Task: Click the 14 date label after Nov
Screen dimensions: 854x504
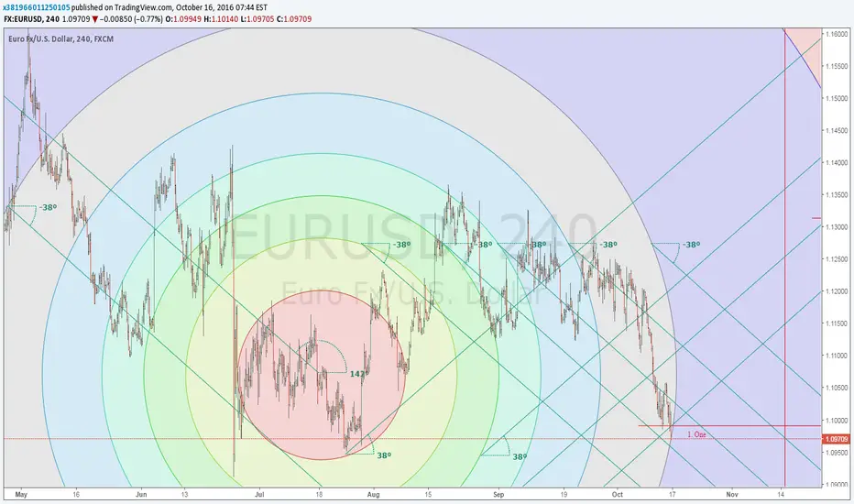Action: pos(781,495)
